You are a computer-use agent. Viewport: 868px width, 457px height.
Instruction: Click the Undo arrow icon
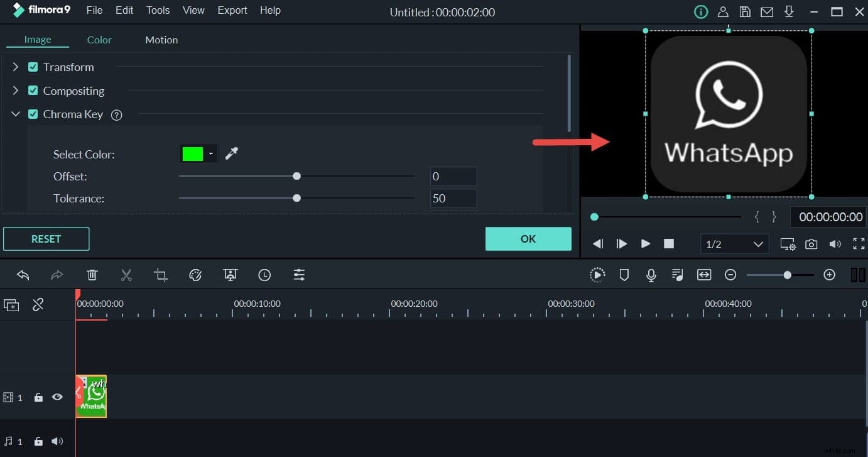[x=23, y=275]
